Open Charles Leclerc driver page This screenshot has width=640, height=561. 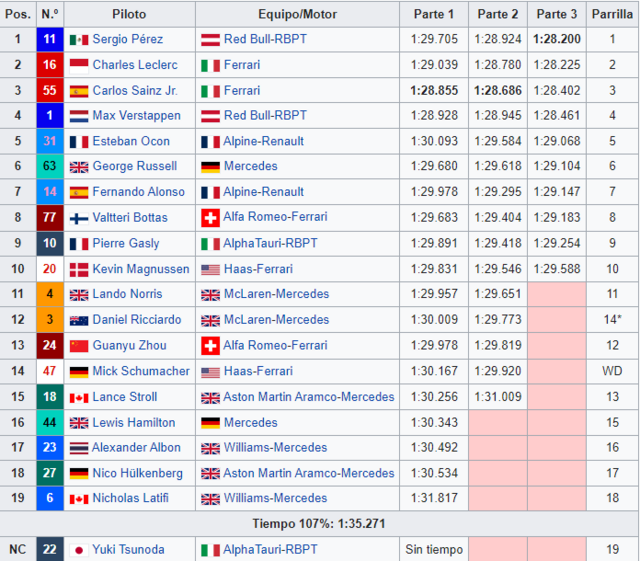click(x=135, y=65)
